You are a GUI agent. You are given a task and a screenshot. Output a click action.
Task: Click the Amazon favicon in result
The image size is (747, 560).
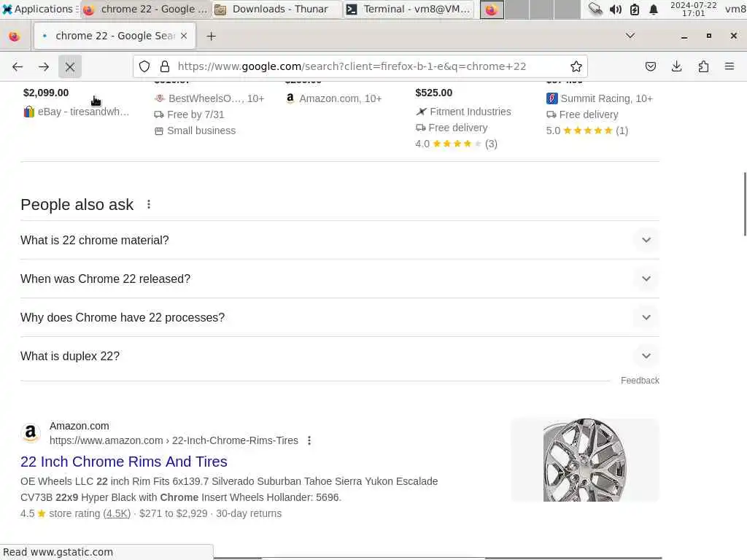point(31,432)
